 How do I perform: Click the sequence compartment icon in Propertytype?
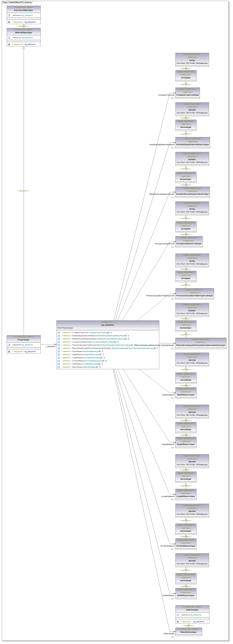(x=9, y=351)
